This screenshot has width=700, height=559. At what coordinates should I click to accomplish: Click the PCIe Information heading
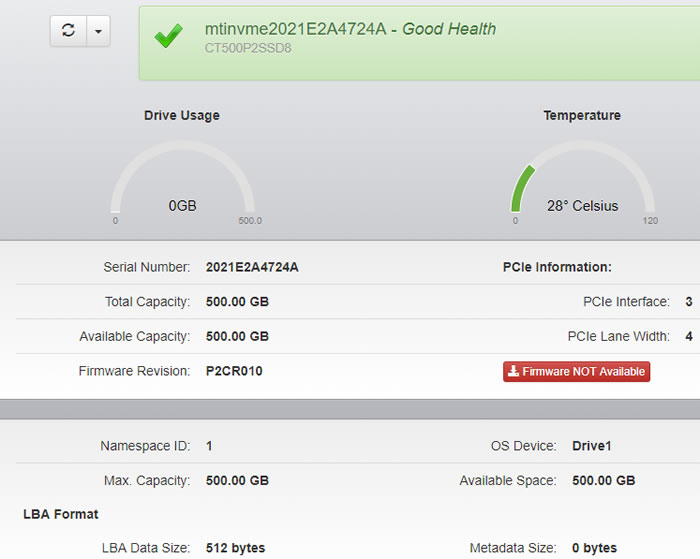click(556, 268)
